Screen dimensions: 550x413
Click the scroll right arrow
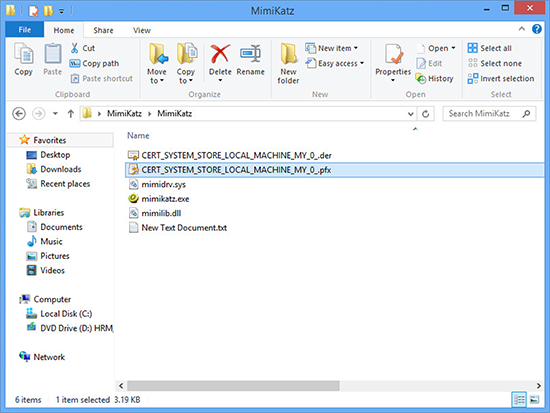pos(538,386)
